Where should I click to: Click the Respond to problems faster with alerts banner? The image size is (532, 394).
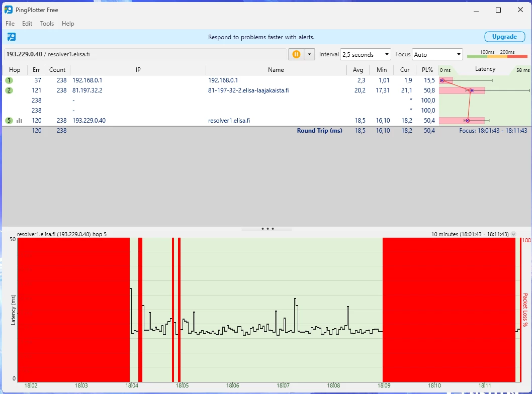click(x=261, y=37)
